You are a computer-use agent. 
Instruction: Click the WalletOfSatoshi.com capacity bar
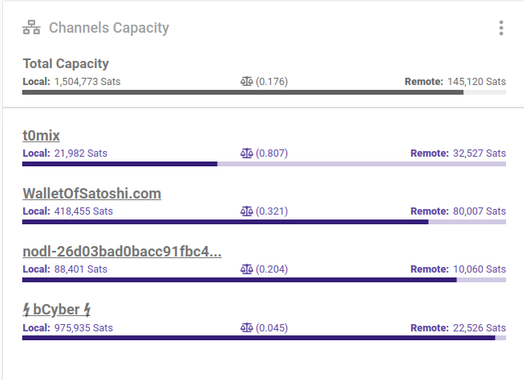tap(264, 222)
